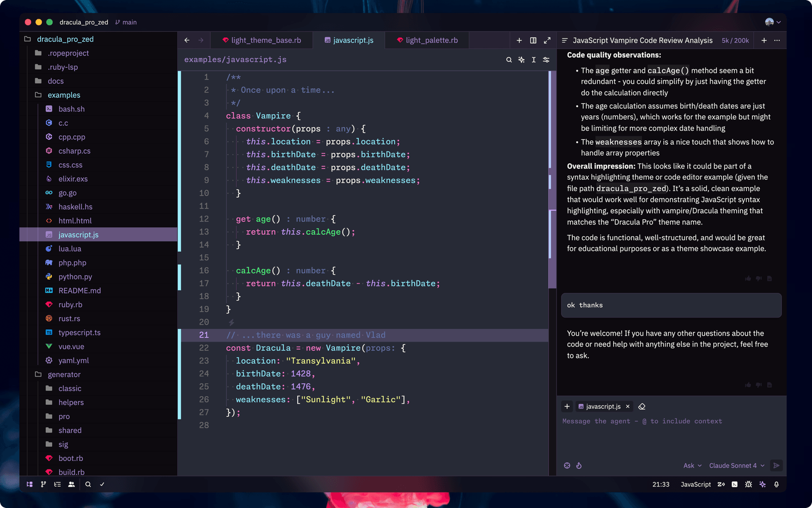
Task: Switch to the light_theme_base.rb tab
Action: [x=261, y=40]
